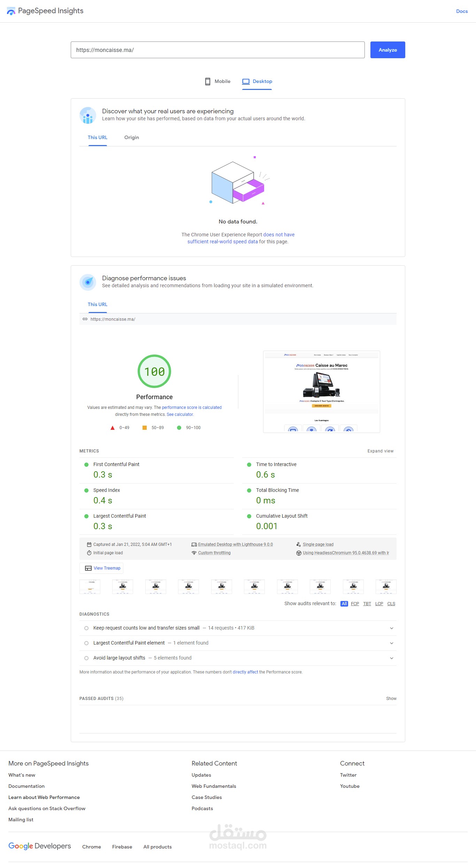Open Case Studies footer link
476x868 pixels.
[207, 797]
